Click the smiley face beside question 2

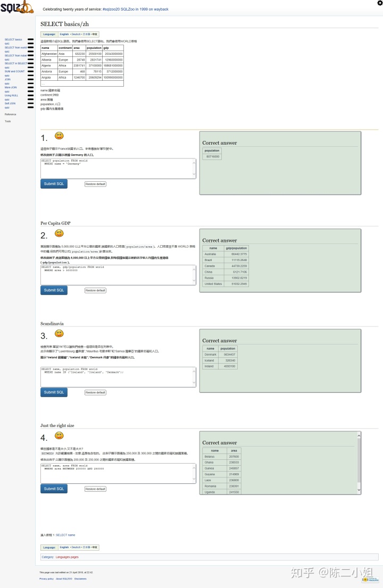pos(59,233)
